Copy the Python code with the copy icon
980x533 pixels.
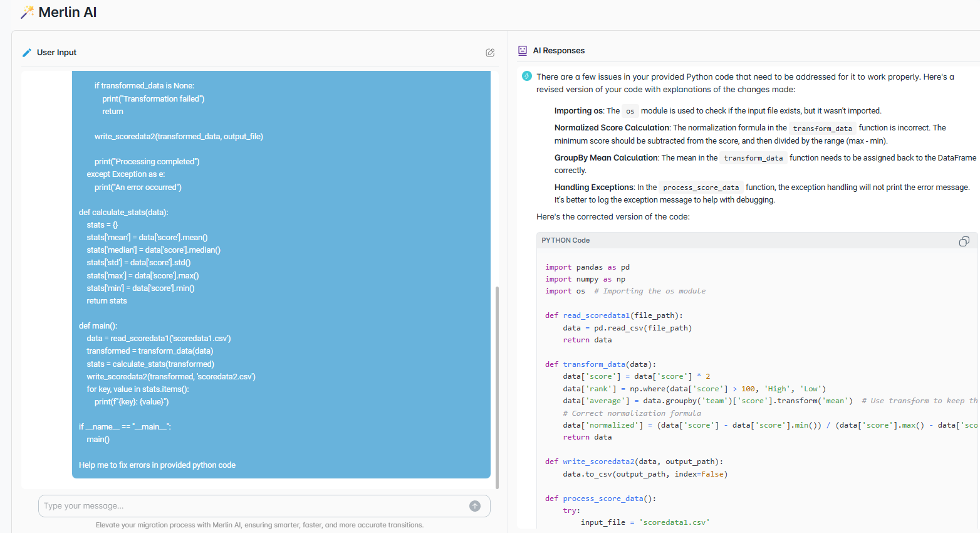pyautogui.click(x=964, y=241)
